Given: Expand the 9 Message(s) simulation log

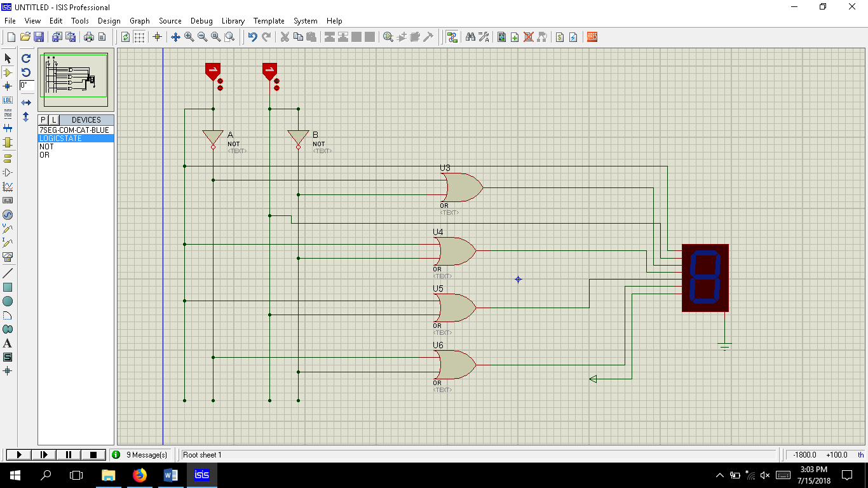Looking at the screenshot, I should pos(141,454).
